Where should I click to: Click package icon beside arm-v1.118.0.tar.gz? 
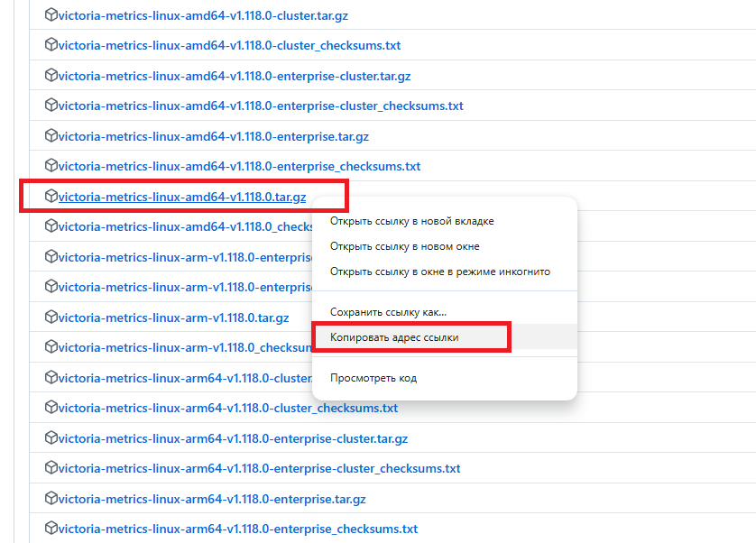coord(51,318)
